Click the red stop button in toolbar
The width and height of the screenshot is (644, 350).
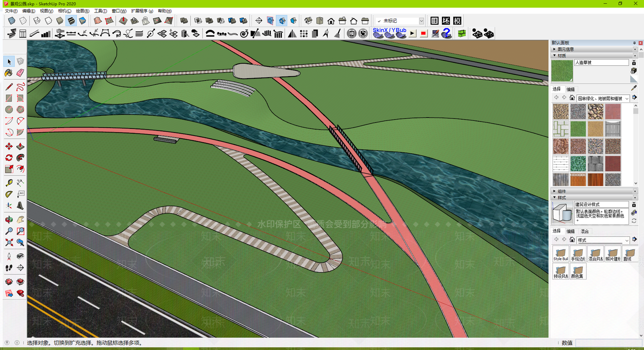pos(423,33)
